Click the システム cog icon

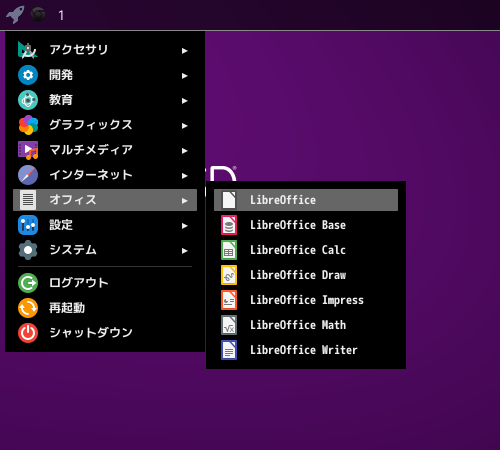pyautogui.click(x=28, y=250)
